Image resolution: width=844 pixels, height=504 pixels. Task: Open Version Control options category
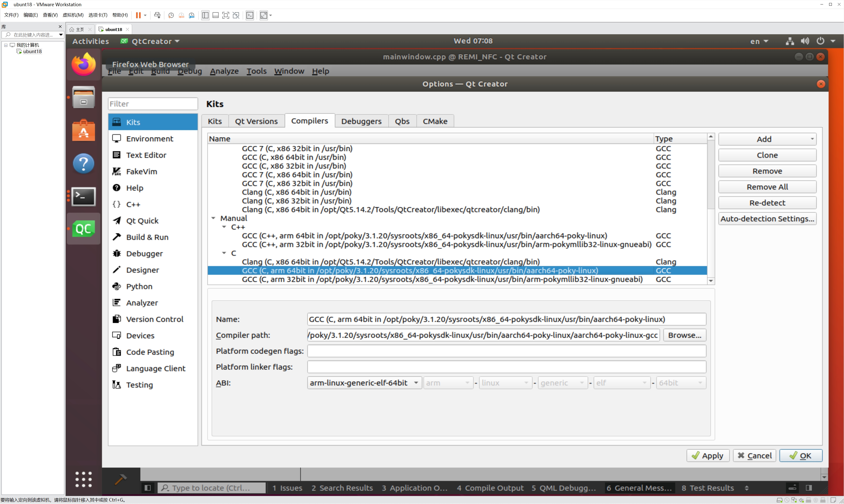coord(153,319)
